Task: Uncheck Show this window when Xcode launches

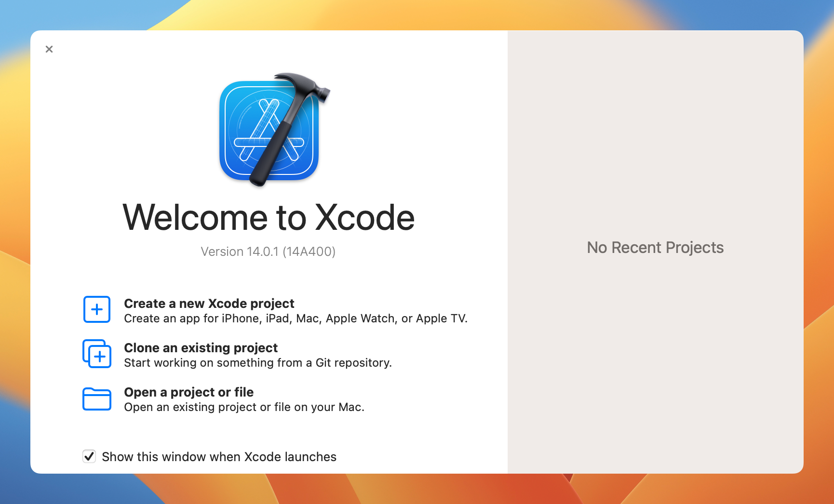Action: click(x=89, y=456)
